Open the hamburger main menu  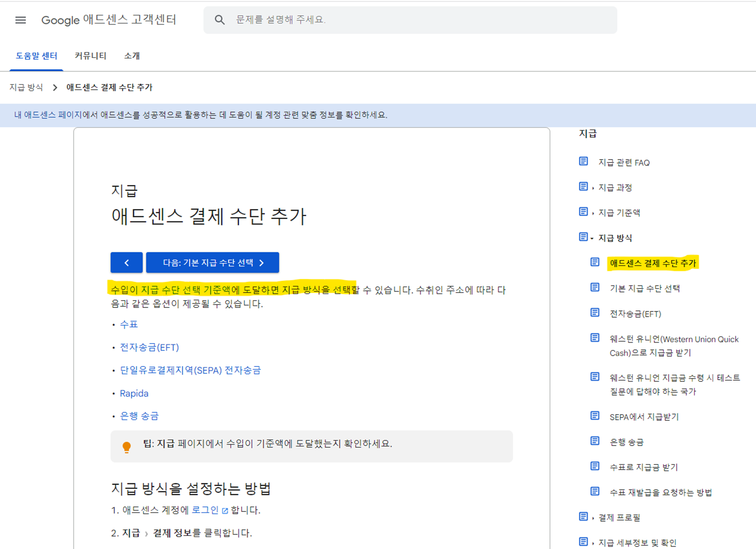tap(20, 20)
